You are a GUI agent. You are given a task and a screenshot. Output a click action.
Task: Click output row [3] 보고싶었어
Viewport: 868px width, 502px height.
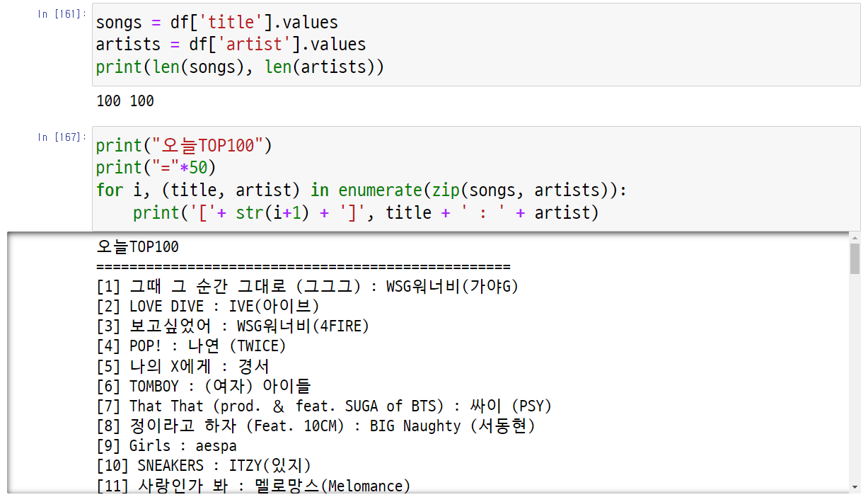click(233, 326)
